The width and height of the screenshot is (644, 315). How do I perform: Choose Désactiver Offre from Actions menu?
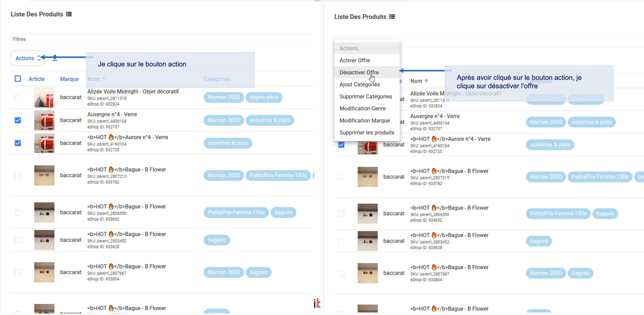[367, 72]
